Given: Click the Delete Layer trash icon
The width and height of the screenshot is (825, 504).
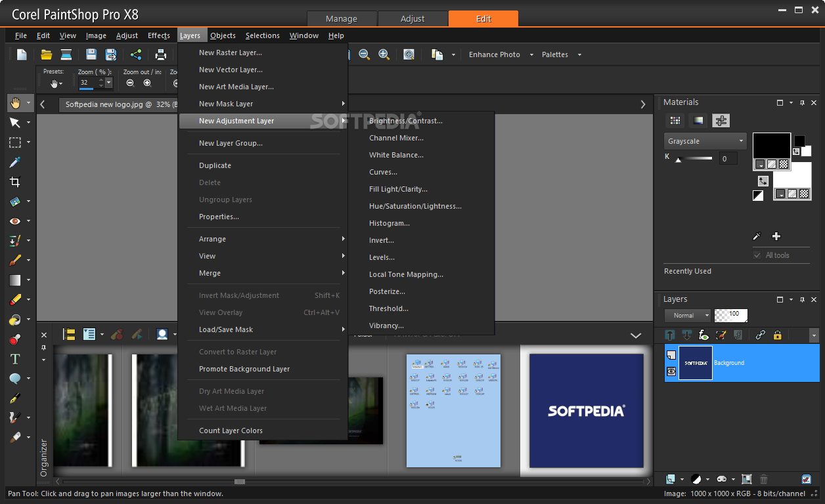Looking at the screenshot, I should [764, 480].
